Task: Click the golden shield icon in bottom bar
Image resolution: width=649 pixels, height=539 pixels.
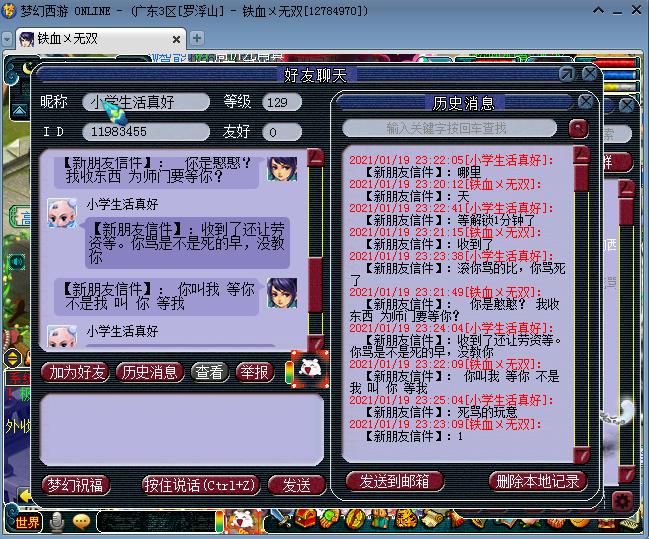Action: click(x=355, y=519)
